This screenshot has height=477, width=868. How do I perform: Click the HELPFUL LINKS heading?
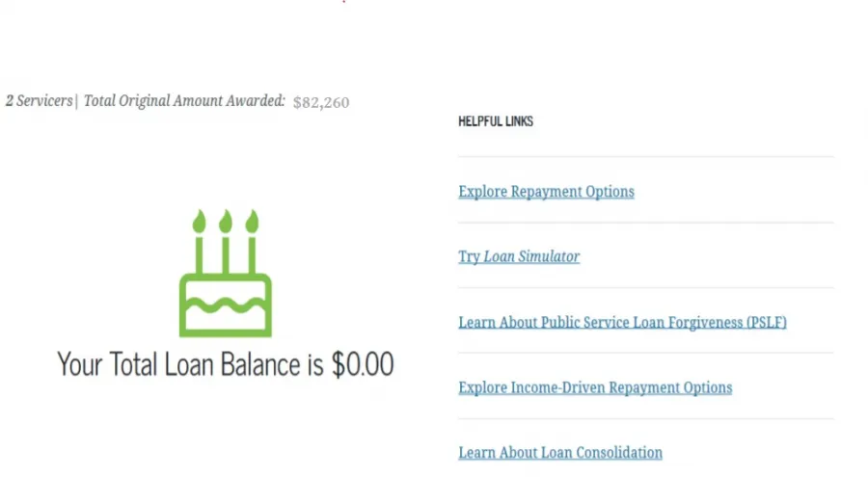coord(496,121)
